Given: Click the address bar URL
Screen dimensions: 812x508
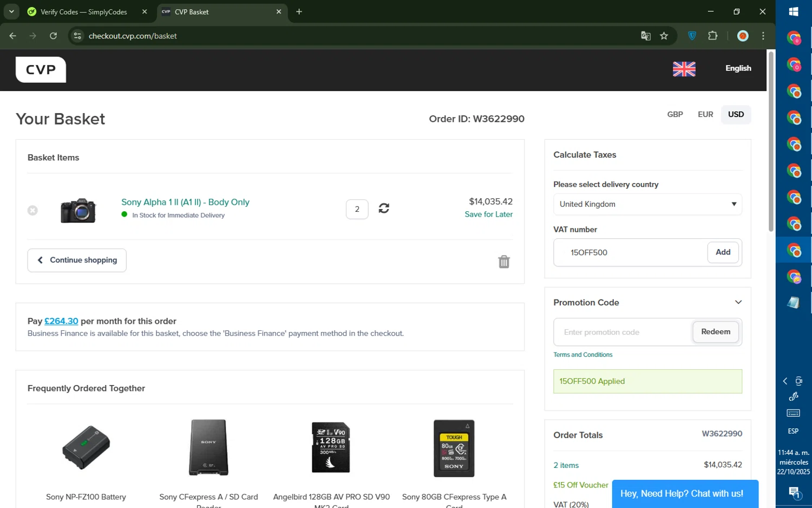Looking at the screenshot, I should pos(133,36).
